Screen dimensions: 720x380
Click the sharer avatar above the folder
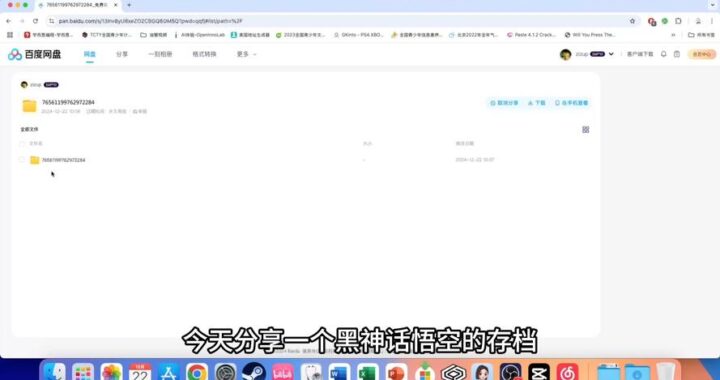point(24,84)
